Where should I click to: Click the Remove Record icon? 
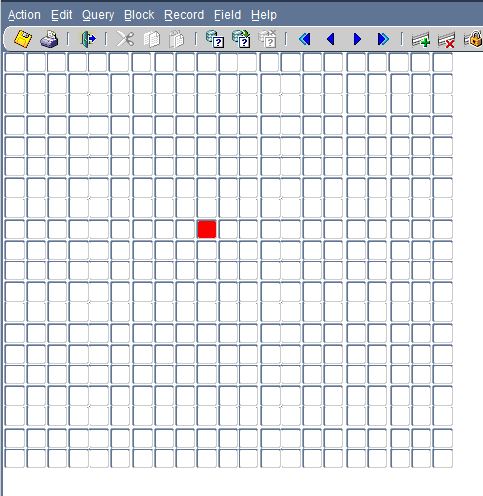(x=446, y=40)
